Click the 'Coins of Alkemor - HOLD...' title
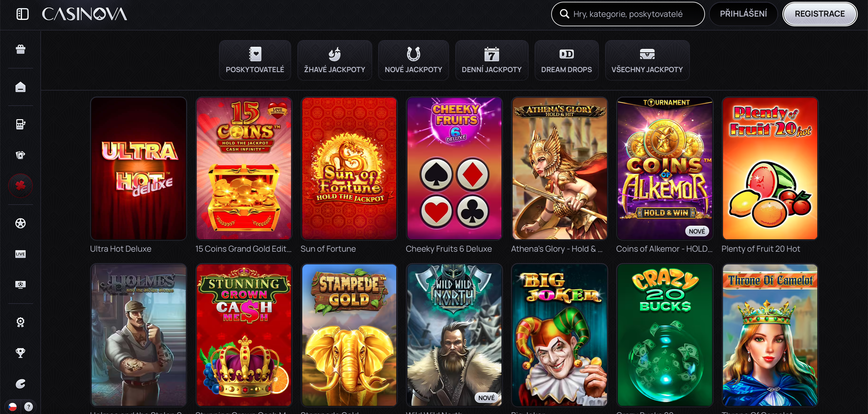Image resolution: width=868 pixels, height=414 pixels. 664,249
